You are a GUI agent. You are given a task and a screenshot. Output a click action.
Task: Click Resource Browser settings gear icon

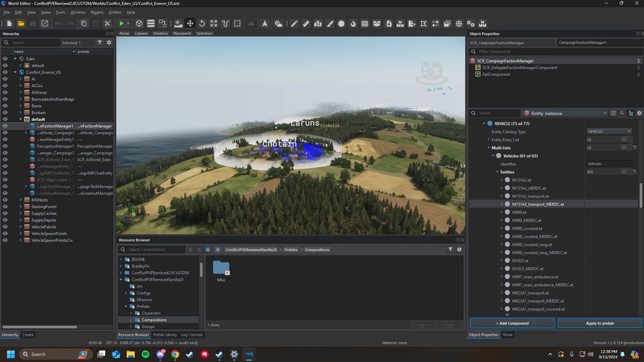460,250
